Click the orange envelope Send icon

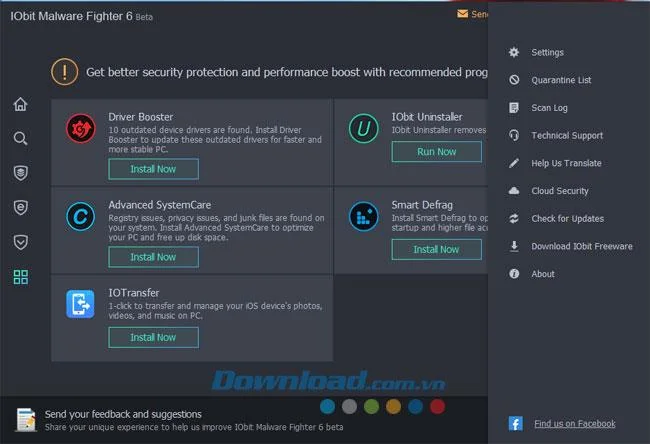462,14
